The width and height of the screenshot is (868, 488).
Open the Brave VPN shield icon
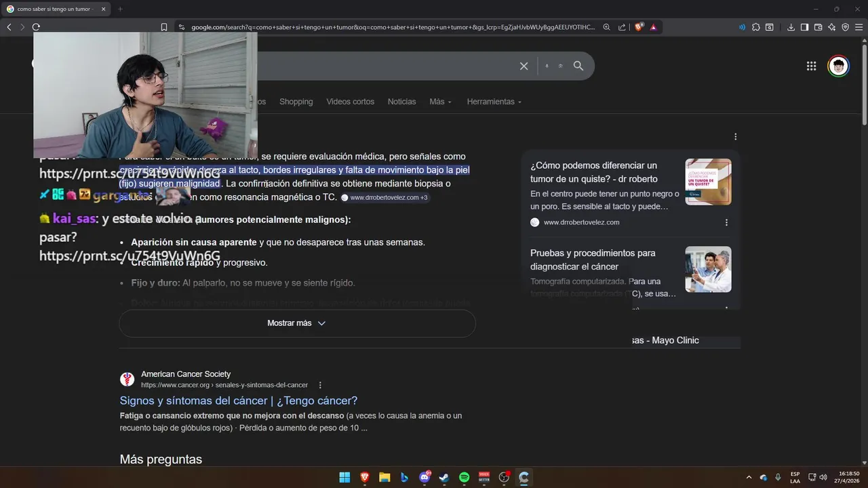pos(845,27)
